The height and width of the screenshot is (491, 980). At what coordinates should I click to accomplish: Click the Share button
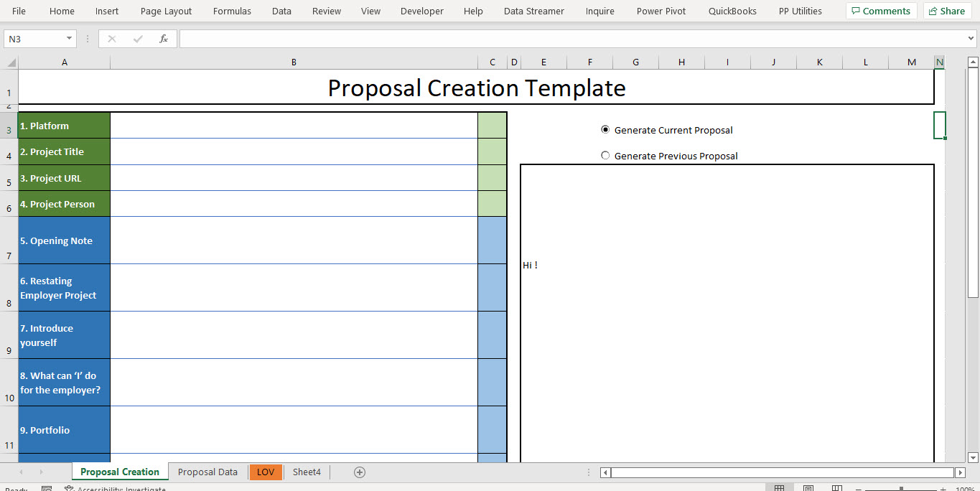(x=945, y=11)
